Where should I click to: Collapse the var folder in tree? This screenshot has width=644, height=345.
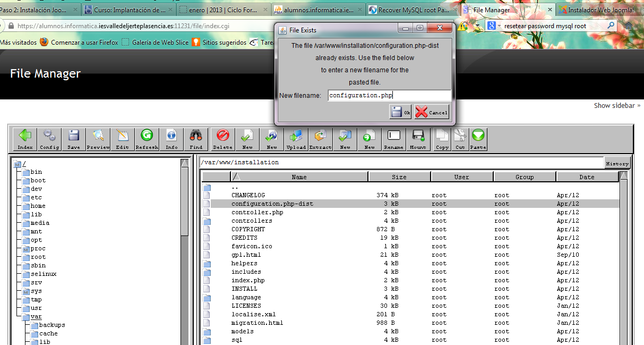click(36, 316)
